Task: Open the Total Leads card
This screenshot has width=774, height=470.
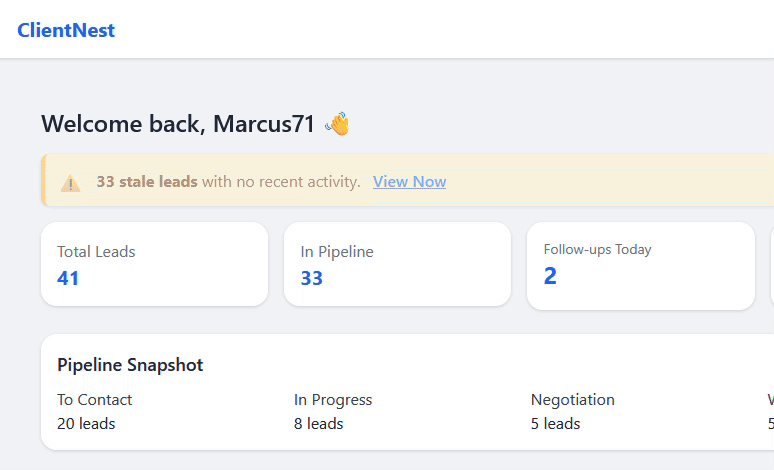Action: [155, 264]
